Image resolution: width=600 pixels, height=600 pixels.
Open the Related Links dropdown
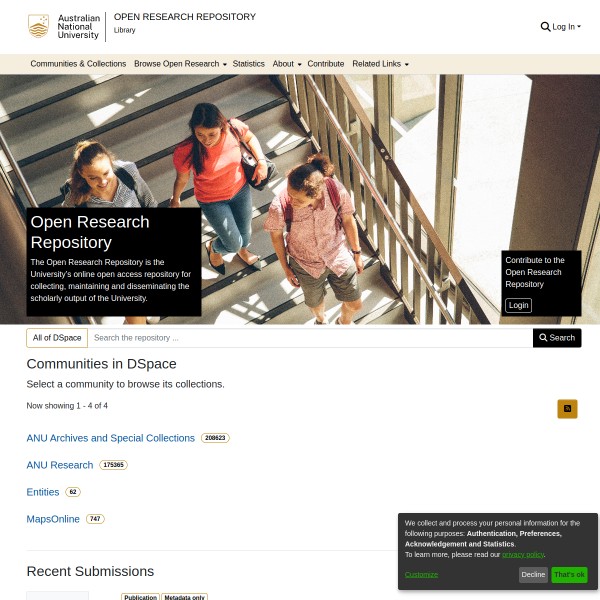(x=380, y=64)
